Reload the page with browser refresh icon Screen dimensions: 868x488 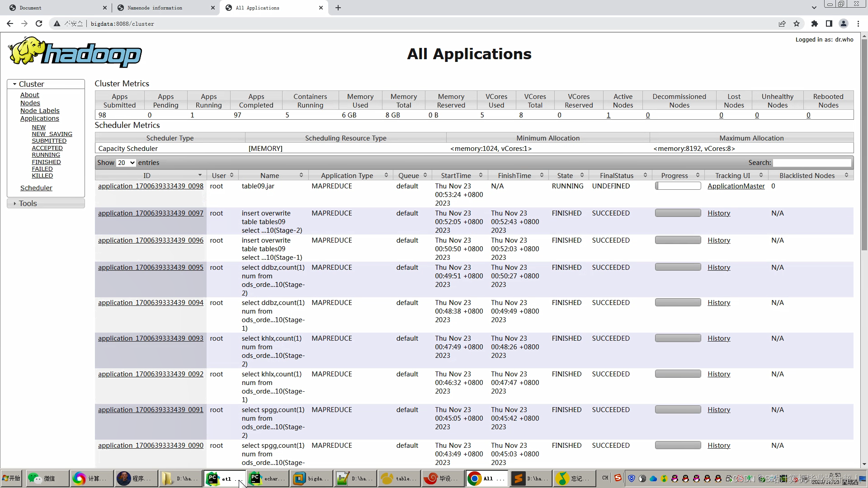(39, 23)
